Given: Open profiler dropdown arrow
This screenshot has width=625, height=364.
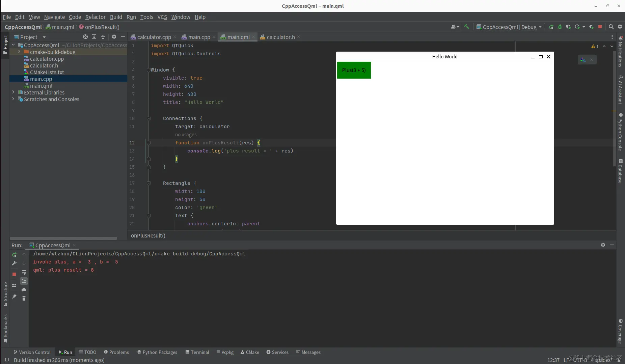Looking at the screenshot, I should click(x=584, y=27).
